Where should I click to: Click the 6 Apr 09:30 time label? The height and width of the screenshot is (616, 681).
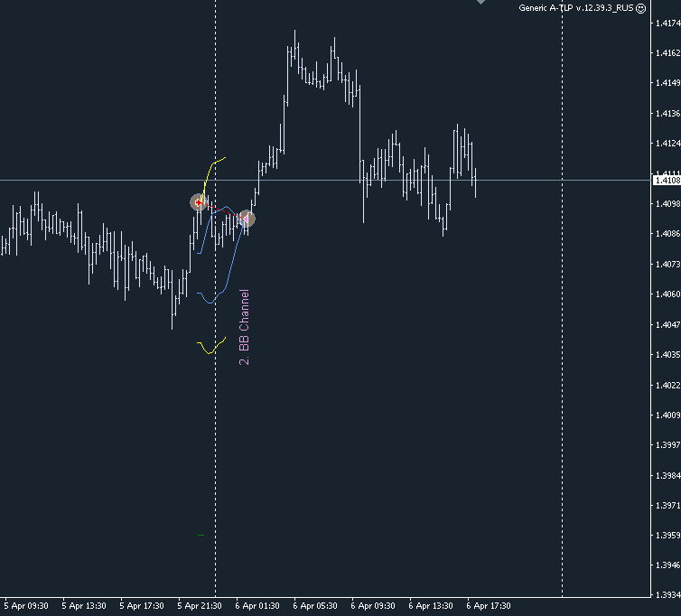coord(373,606)
